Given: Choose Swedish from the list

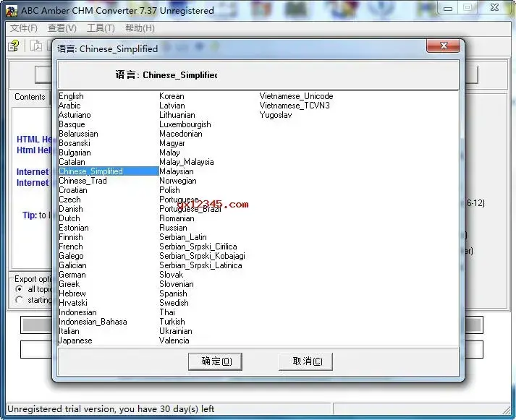Looking at the screenshot, I should tap(174, 303).
